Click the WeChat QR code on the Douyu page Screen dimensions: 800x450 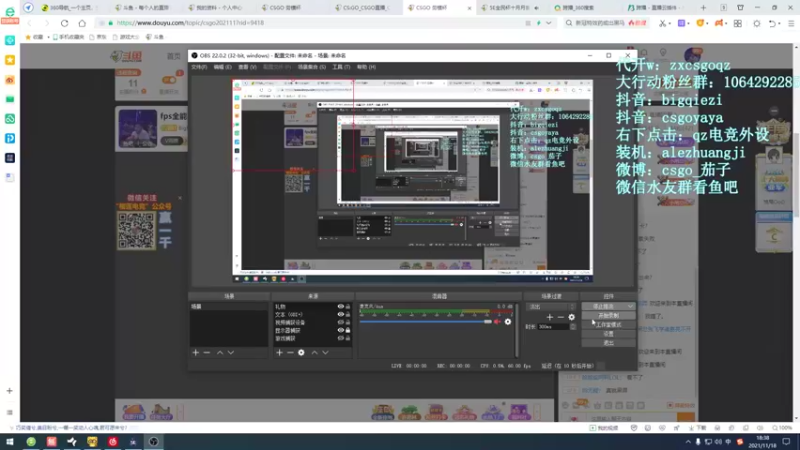click(x=136, y=230)
